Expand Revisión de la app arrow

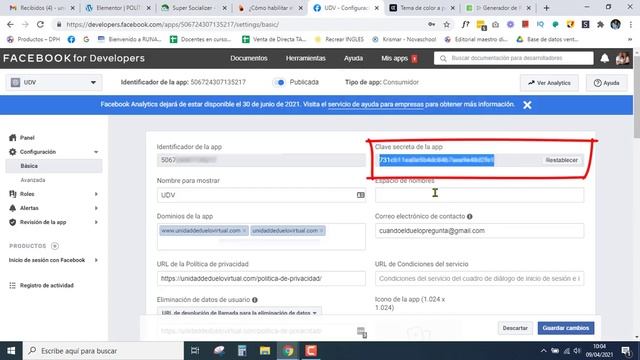tap(96, 222)
